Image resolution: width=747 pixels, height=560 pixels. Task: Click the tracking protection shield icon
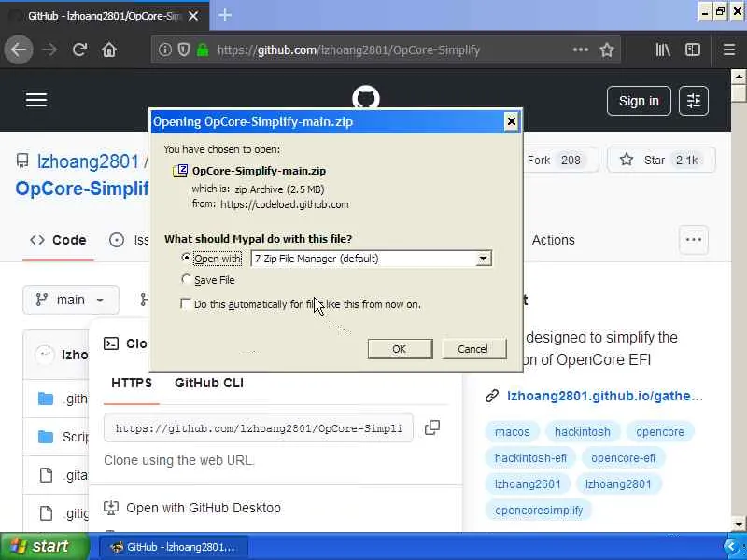[x=184, y=49]
